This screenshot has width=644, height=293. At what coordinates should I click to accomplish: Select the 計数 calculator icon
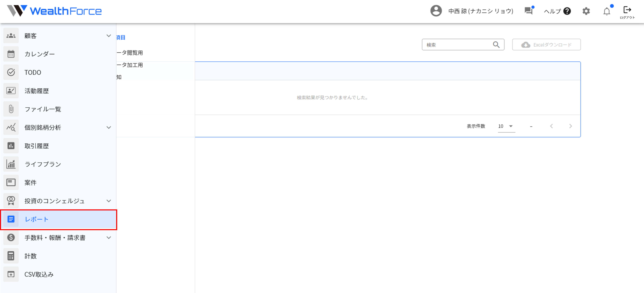(x=11, y=256)
